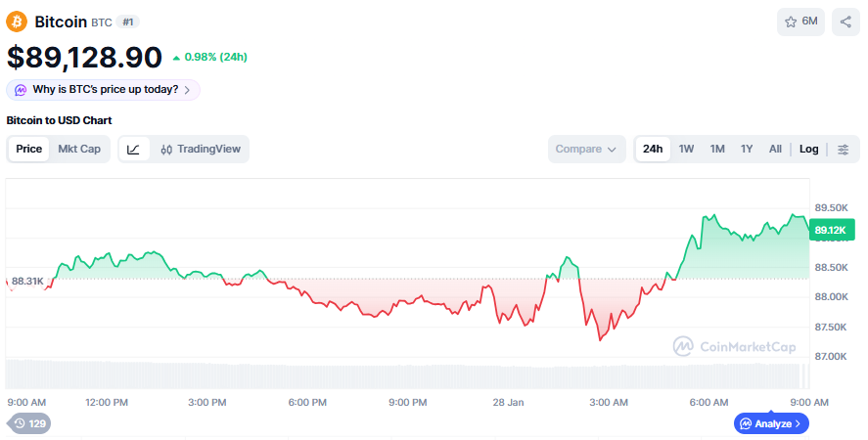Select Price chart view

click(29, 149)
